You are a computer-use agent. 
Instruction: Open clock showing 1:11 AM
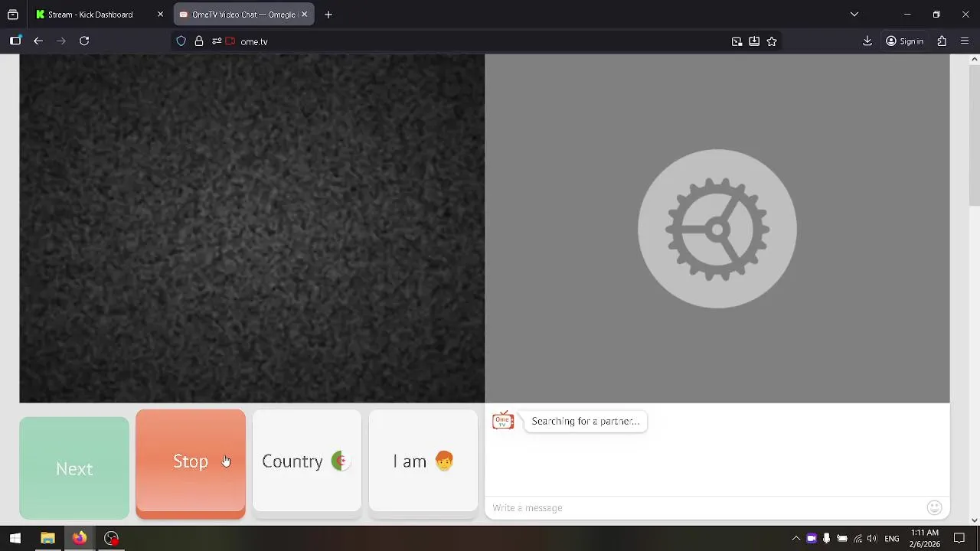[925, 539]
